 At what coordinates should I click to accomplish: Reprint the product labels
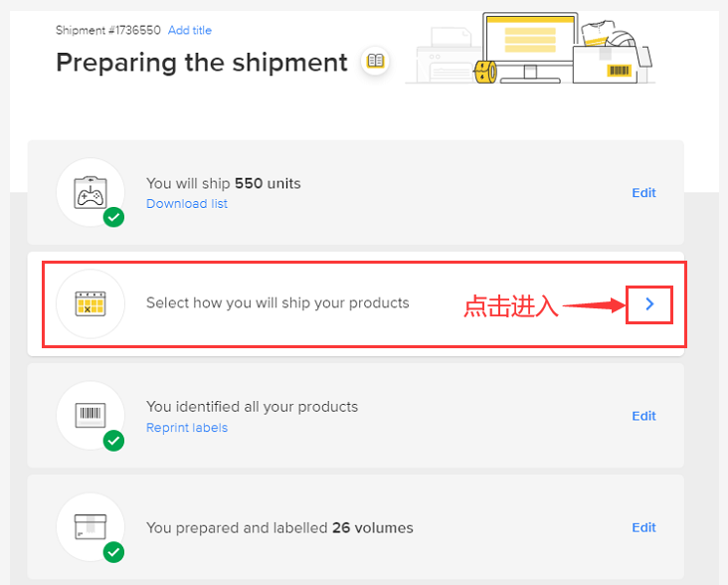pyautogui.click(x=187, y=428)
